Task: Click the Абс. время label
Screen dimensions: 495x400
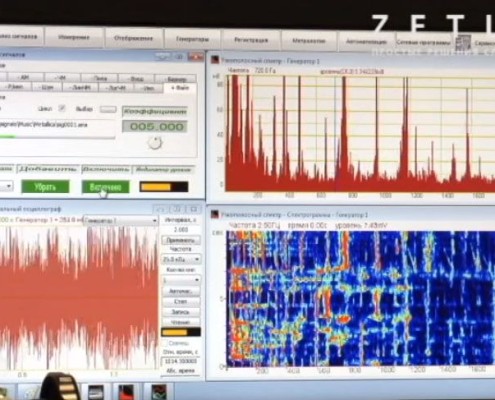Action: [x=180, y=371]
